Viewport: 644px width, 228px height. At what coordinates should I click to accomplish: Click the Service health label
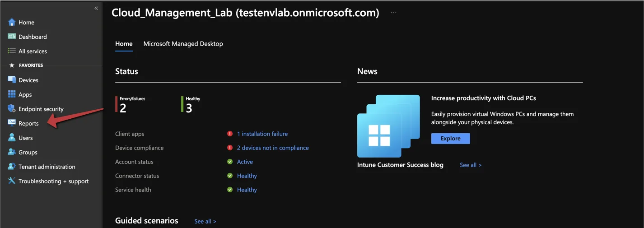click(x=133, y=190)
